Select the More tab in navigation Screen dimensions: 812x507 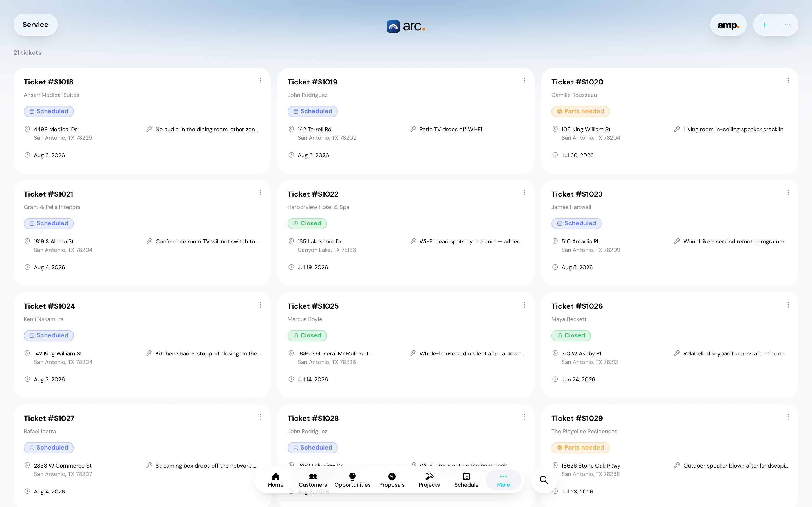[x=503, y=480]
